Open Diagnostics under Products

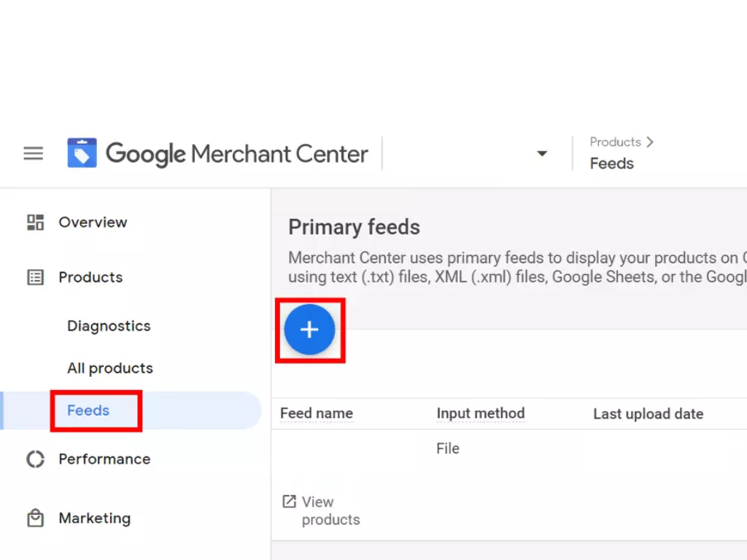tap(109, 326)
